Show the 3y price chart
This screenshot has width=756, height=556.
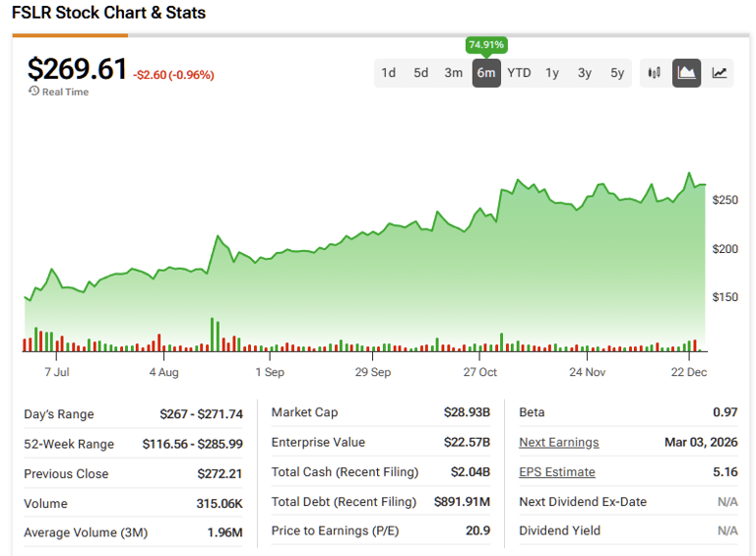pyautogui.click(x=585, y=73)
